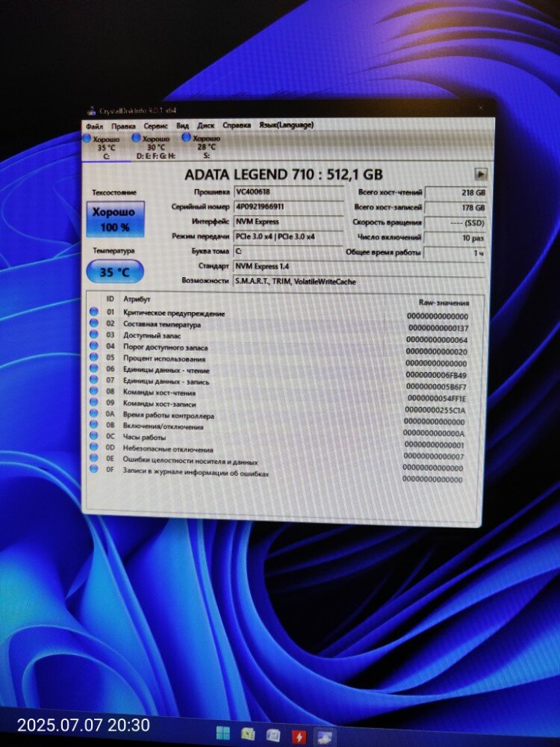This screenshot has height=747, width=560.
Task: Click the blue status dot for attribute 09
Action: pyautogui.click(x=94, y=403)
